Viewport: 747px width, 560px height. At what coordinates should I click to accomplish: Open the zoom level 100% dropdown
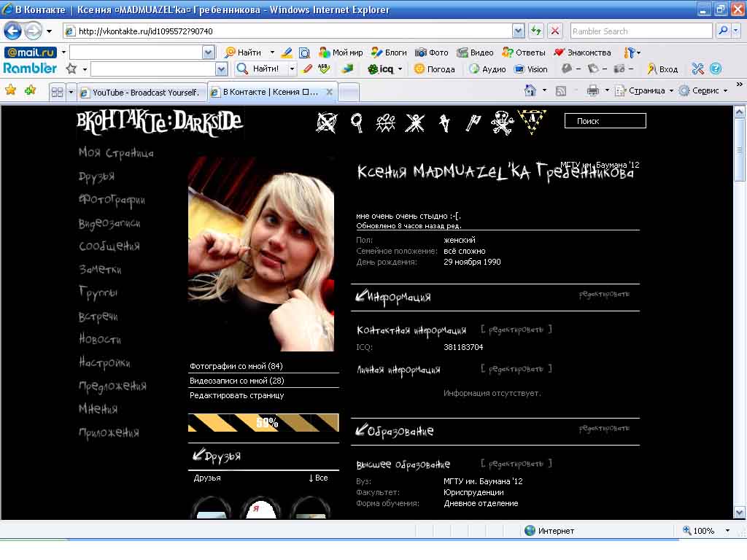click(727, 531)
